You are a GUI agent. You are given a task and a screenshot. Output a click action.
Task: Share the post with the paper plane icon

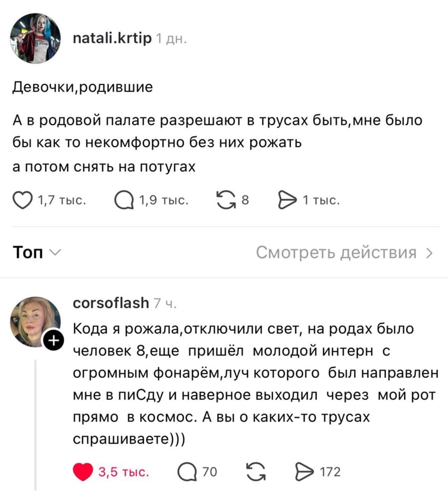click(287, 199)
